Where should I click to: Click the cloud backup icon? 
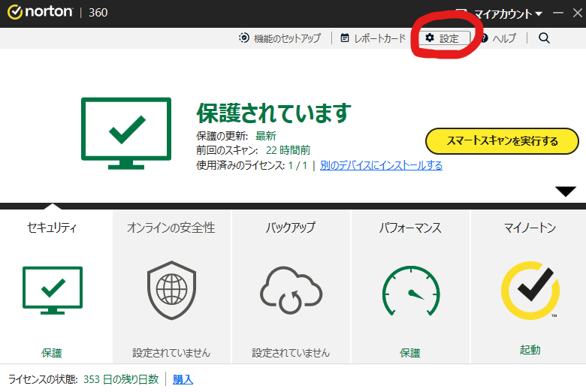click(x=291, y=291)
